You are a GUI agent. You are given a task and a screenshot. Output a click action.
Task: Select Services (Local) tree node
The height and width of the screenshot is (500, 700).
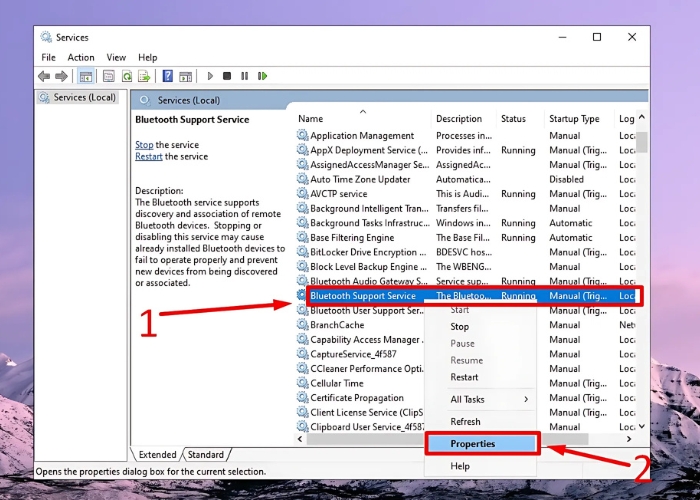click(84, 97)
